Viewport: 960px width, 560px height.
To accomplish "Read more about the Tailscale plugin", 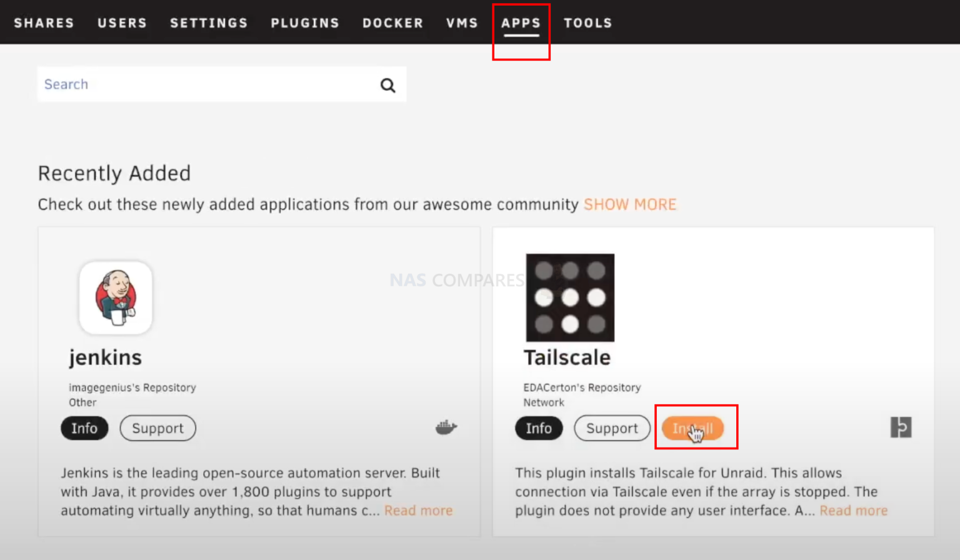I will (853, 510).
